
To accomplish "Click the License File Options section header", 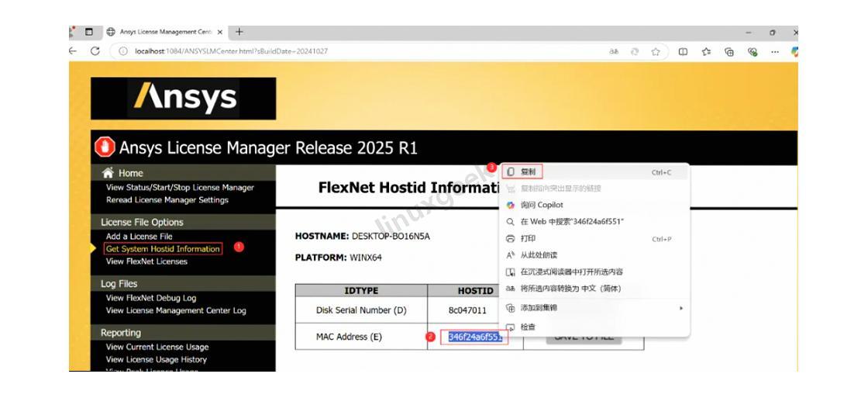I will point(142,222).
